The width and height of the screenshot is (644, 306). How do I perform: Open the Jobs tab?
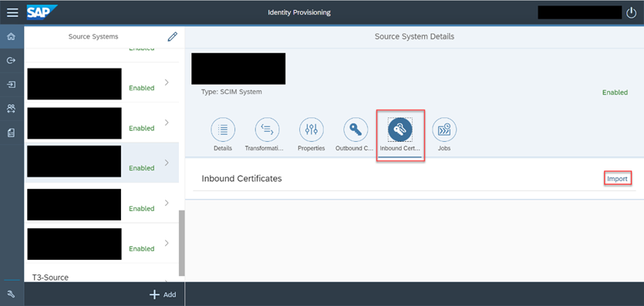click(x=444, y=135)
